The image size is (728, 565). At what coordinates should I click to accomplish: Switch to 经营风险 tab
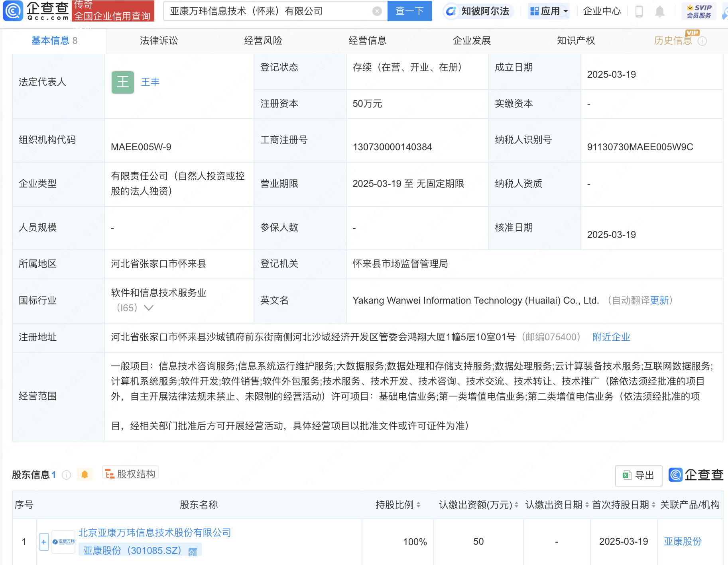pos(263,41)
